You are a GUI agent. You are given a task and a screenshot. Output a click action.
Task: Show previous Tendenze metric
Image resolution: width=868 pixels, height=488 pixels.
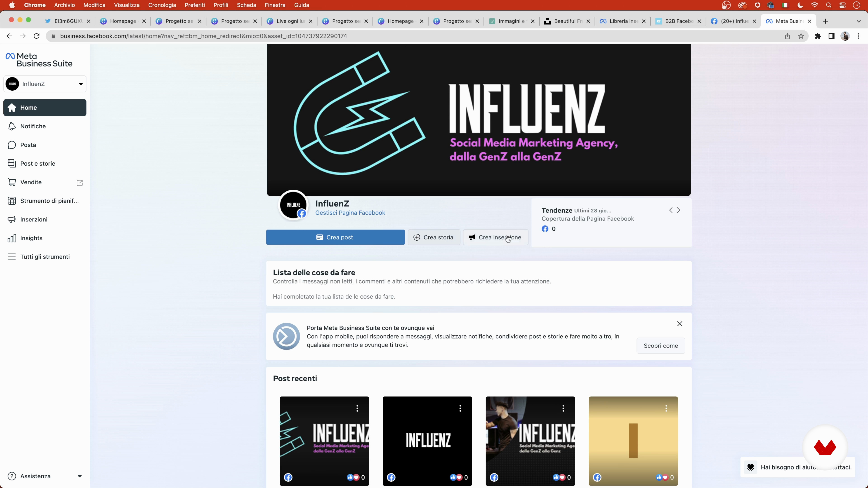click(670, 210)
